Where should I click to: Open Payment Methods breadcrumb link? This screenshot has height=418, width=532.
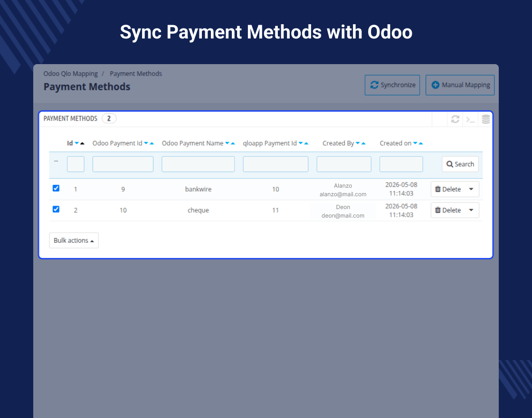pos(136,74)
